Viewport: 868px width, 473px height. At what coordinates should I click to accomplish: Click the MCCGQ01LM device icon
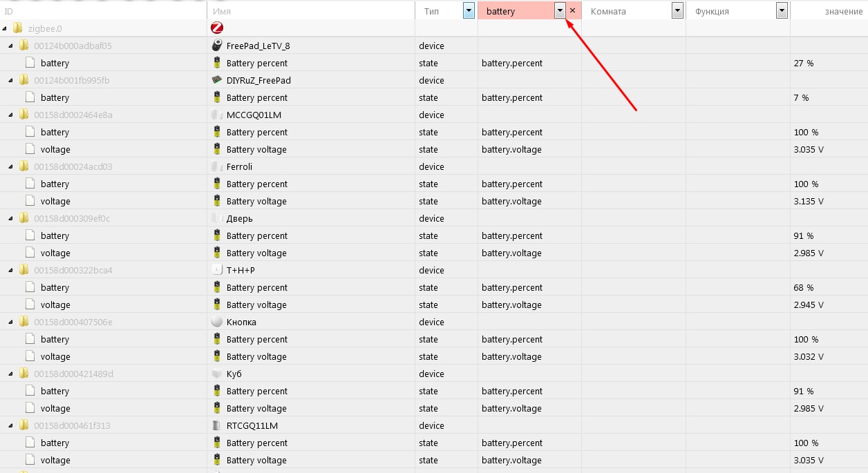(x=216, y=115)
